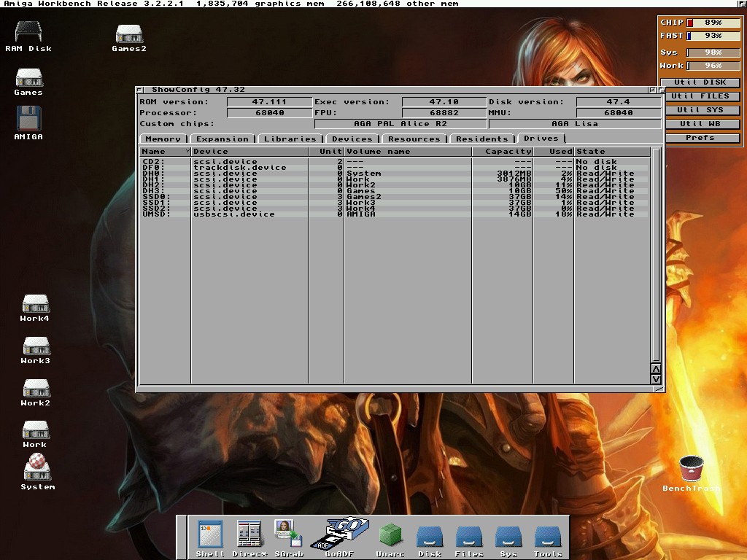Select the Work4 drive icon
The height and width of the screenshot is (560, 747).
35,308
